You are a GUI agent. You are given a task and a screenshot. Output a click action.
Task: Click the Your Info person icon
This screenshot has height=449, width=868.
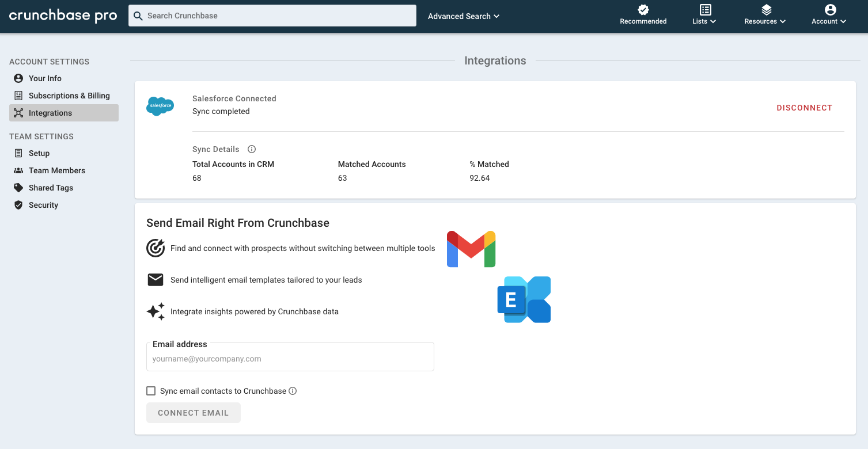[18, 78]
